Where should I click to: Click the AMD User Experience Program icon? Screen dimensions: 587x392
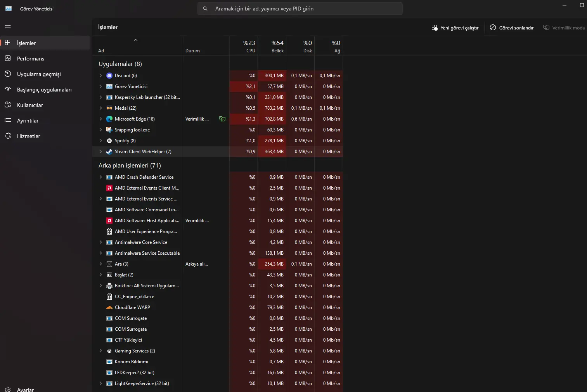tap(109, 231)
